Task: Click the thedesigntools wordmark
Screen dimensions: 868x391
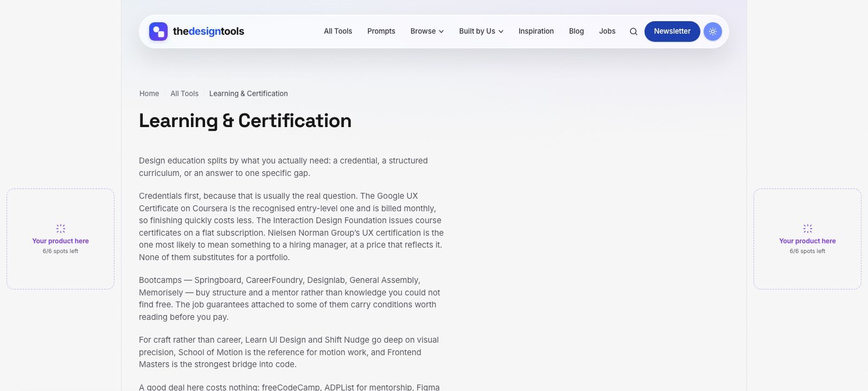Action: 208,31
